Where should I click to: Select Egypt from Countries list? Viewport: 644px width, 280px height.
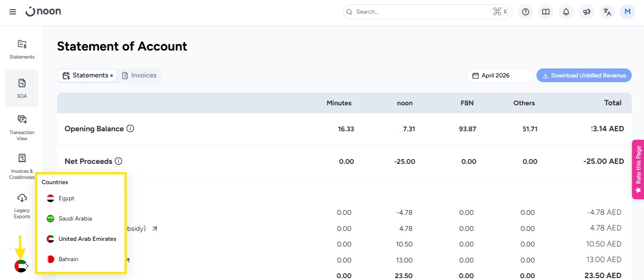coord(66,198)
